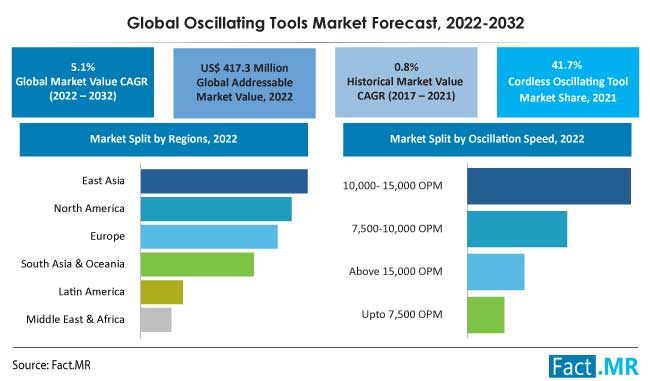Click the 'Europe' label
The image size is (650, 381).
pyautogui.click(x=107, y=236)
